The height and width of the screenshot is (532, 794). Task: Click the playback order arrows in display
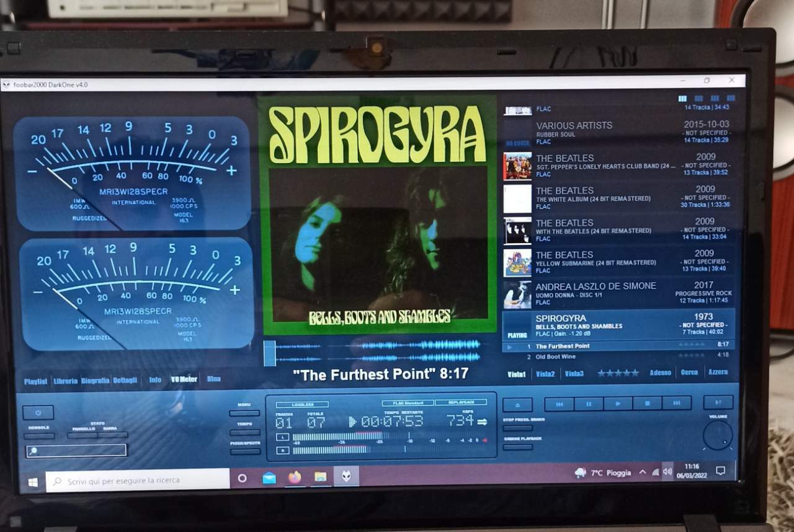481,422
